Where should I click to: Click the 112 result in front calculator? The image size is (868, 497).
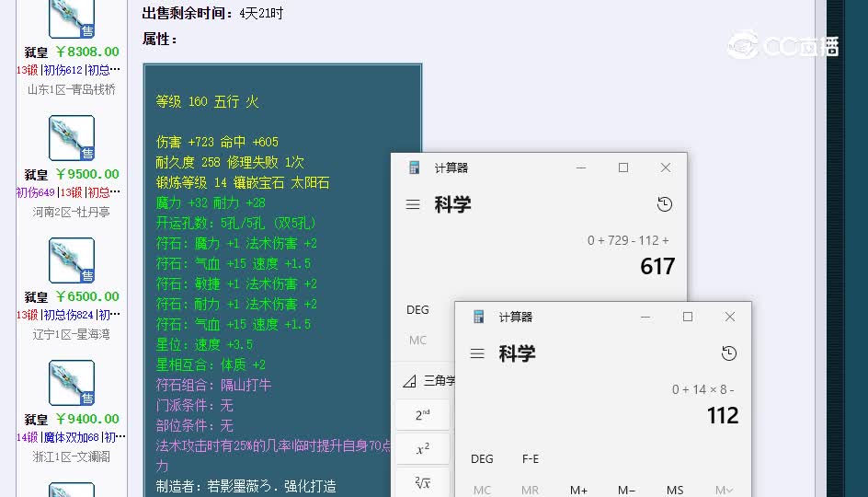[x=723, y=416]
